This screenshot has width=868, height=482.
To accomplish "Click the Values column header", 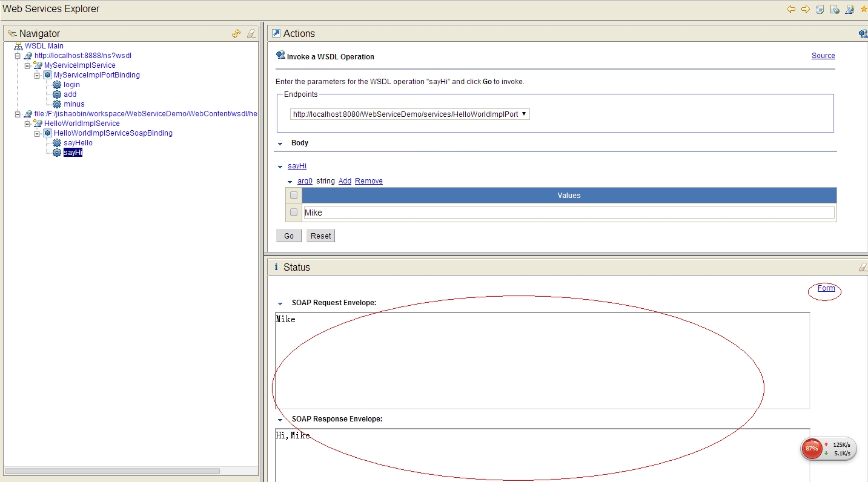I will (x=569, y=195).
